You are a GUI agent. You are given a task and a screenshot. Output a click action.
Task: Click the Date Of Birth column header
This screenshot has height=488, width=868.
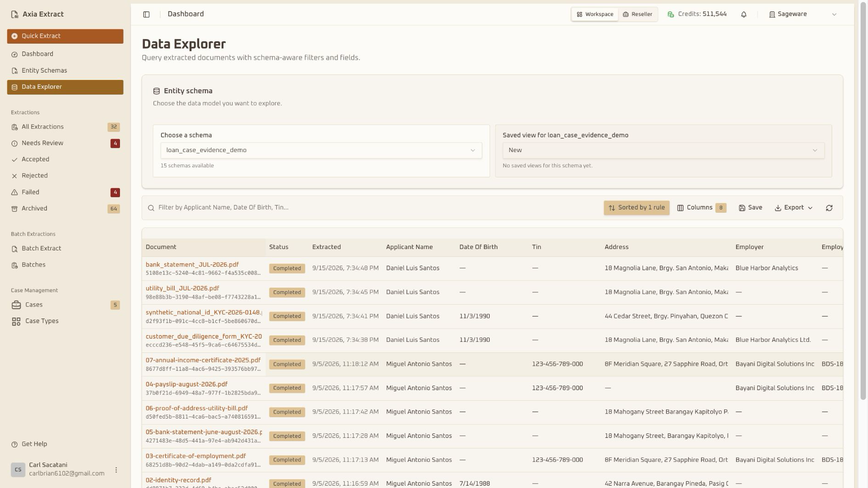(x=478, y=247)
